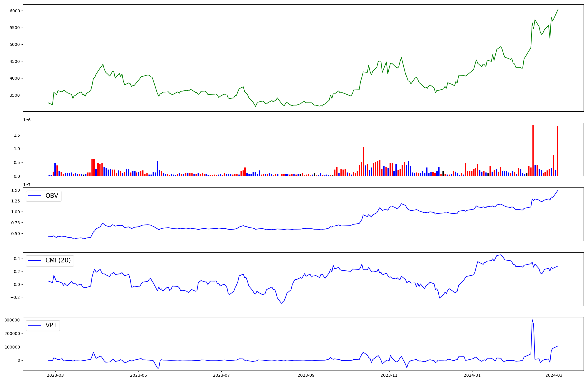Screen dimensions: 588x382
Task: Click the OBV legend label
Action: coord(52,196)
